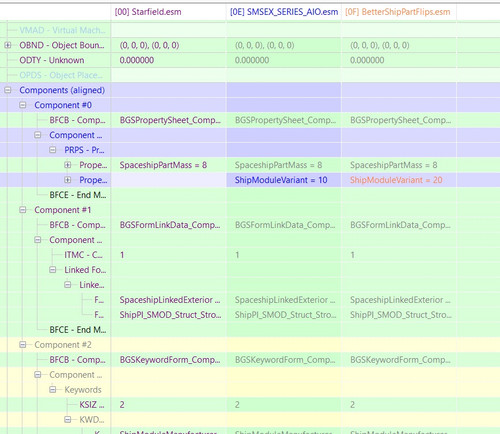Image resolution: width=500 pixels, height=434 pixels.
Task: Collapse the Component #2 node
Action: 23,345
